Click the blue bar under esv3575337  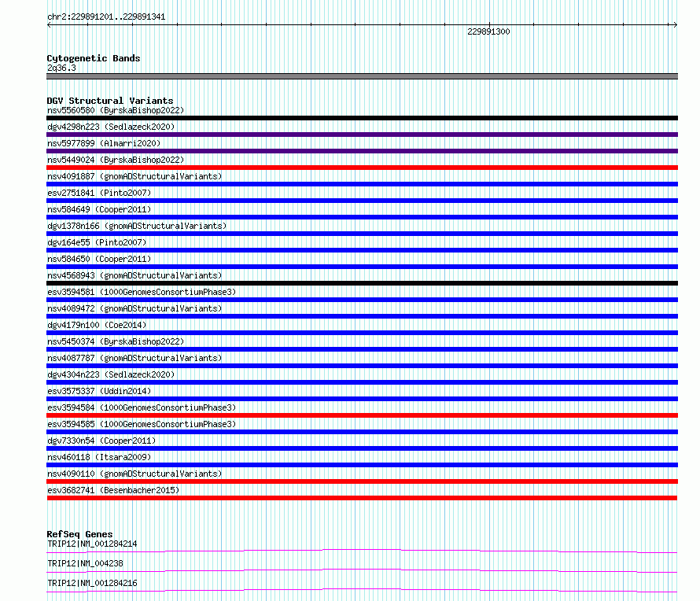pyautogui.click(x=362, y=399)
